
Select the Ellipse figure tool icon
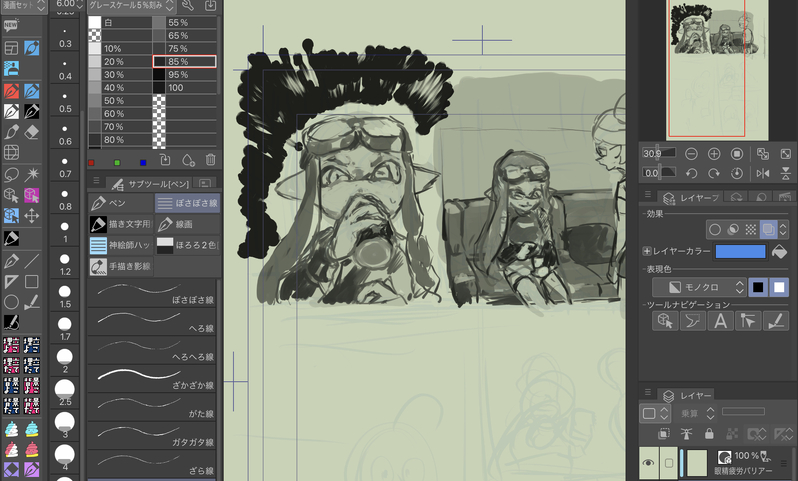click(11, 302)
